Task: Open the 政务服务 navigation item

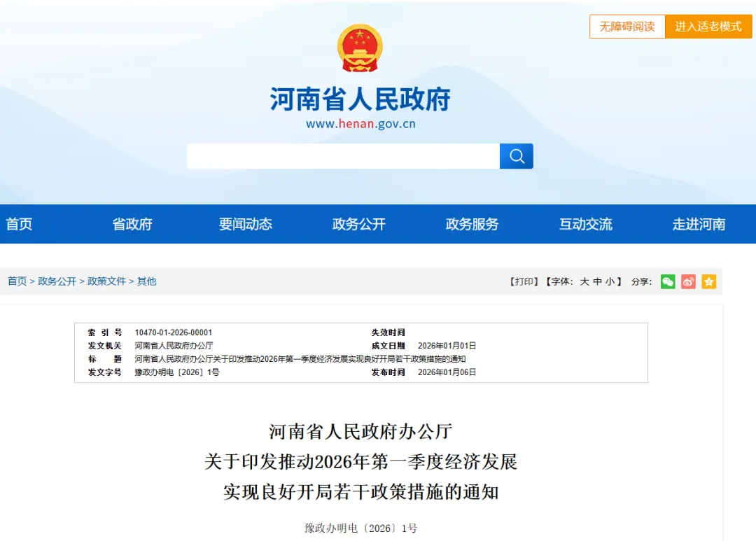Action: click(472, 224)
